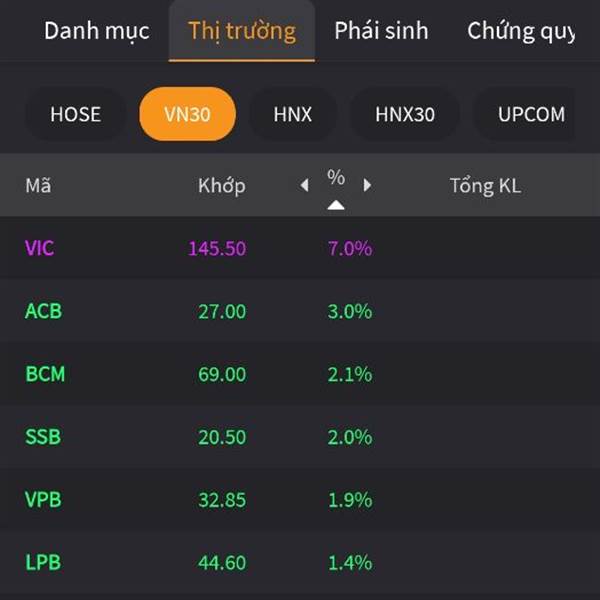Open the Phái sinh tab

pyautogui.click(x=381, y=31)
